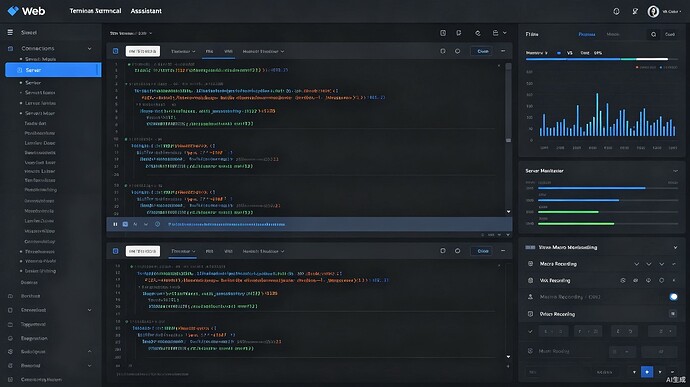Click the clock icon on the terminal status bar
This screenshot has height=387, width=690.
[x=157, y=225]
